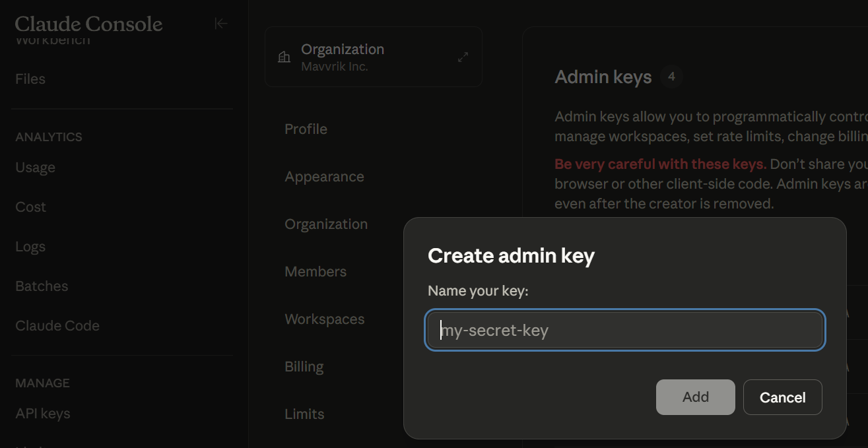Click the organization building icon
The height and width of the screenshot is (448, 868).
coord(284,57)
